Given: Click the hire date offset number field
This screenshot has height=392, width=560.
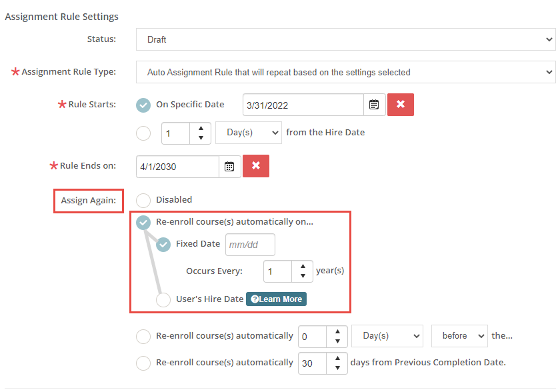Looking at the screenshot, I should click(175, 133).
